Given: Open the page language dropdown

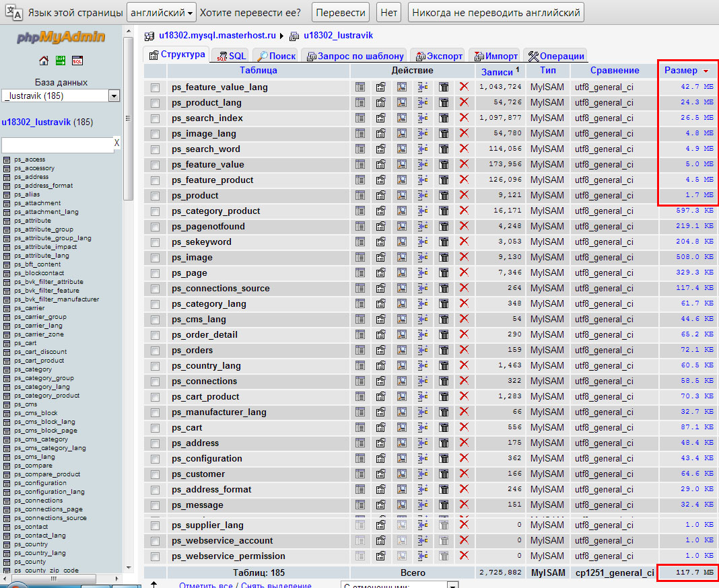Looking at the screenshot, I should click(x=162, y=13).
